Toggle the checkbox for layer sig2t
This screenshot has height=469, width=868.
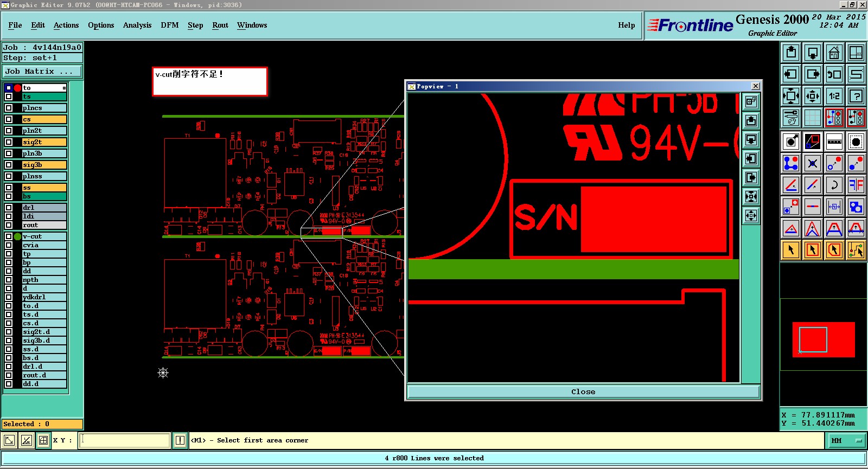(9, 142)
